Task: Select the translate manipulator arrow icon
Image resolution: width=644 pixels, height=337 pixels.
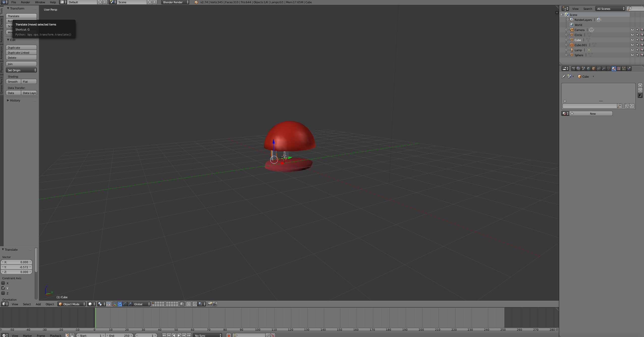Action: pos(120,304)
